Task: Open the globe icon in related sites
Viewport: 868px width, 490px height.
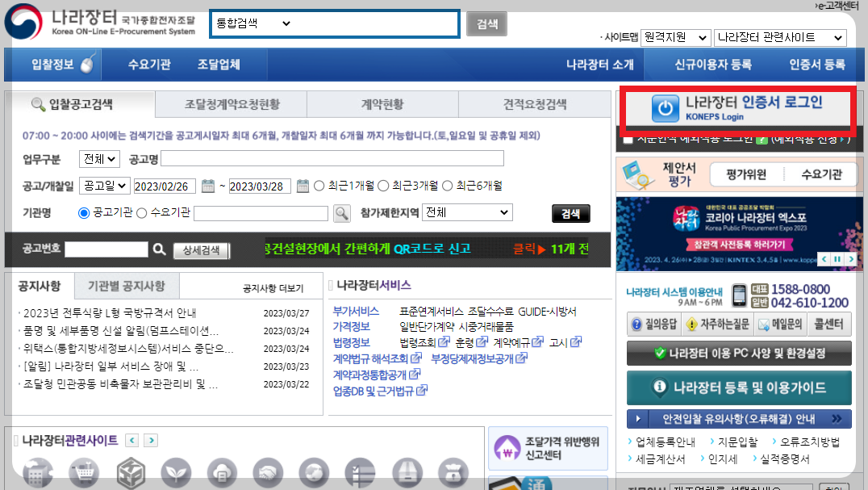Action: pyautogui.click(x=315, y=473)
